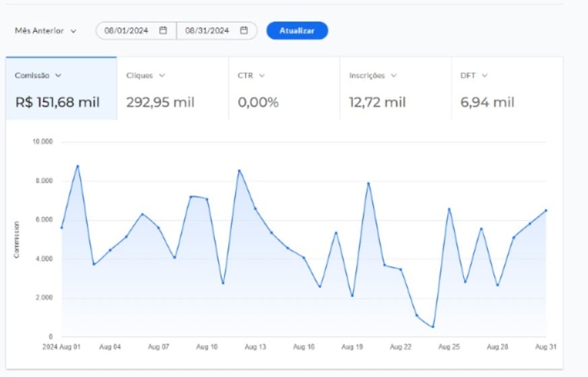Switch to the CTR metric tab

point(284,89)
